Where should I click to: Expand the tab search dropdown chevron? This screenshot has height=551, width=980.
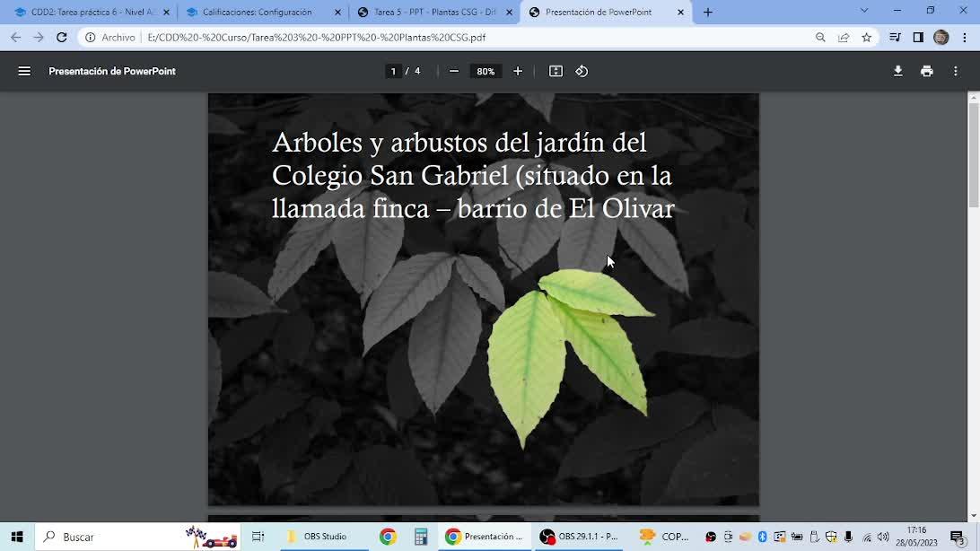[x=864, y=11]
